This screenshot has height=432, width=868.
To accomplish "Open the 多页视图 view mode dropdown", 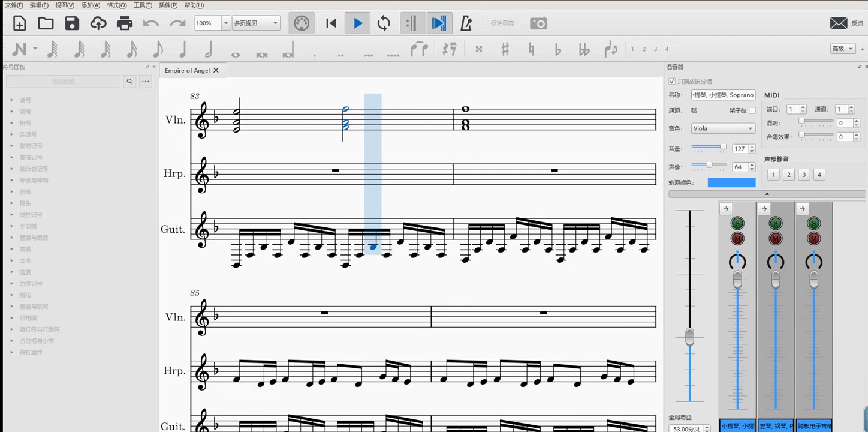I will tap(256, 23).
